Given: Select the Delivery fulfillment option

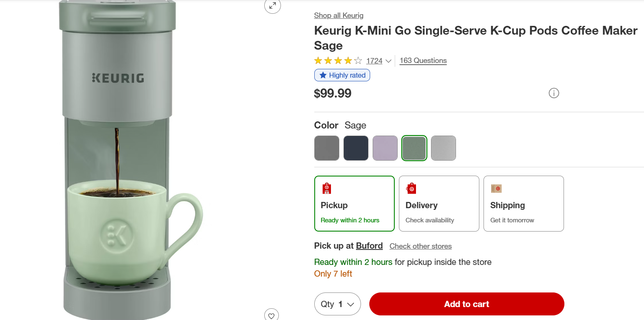Looking at the screenshot, I should point(439,204).
